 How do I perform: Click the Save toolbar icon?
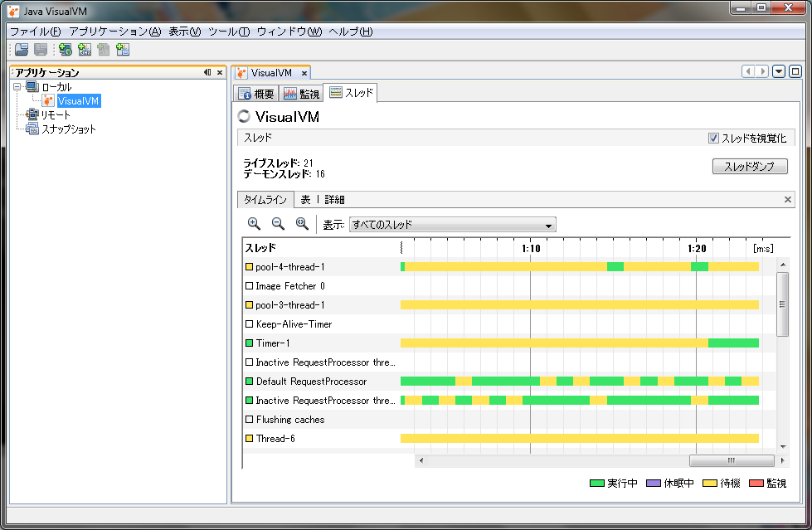41,50
